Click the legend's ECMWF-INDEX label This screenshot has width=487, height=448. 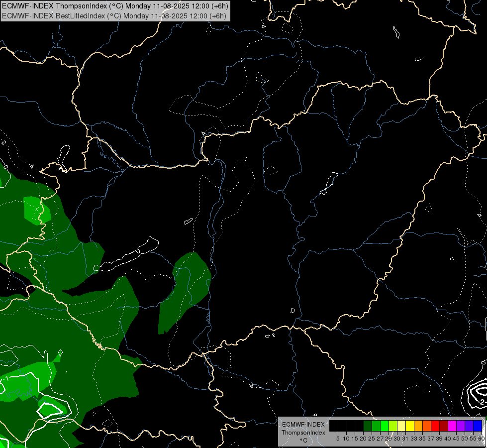(303, 425)
